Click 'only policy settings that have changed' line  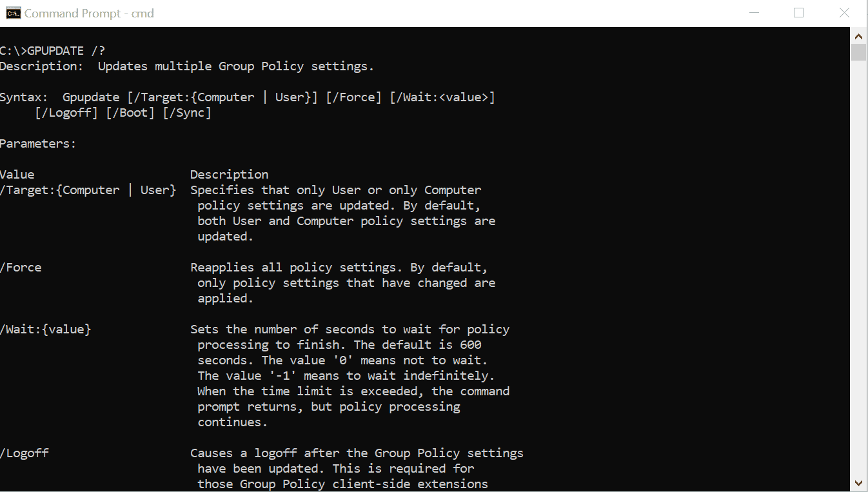[x=346, y=283]
